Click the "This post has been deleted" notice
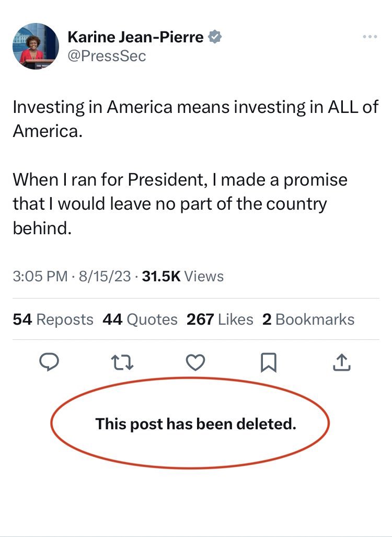This screenshot has width=392, height=537. [195, 423]
